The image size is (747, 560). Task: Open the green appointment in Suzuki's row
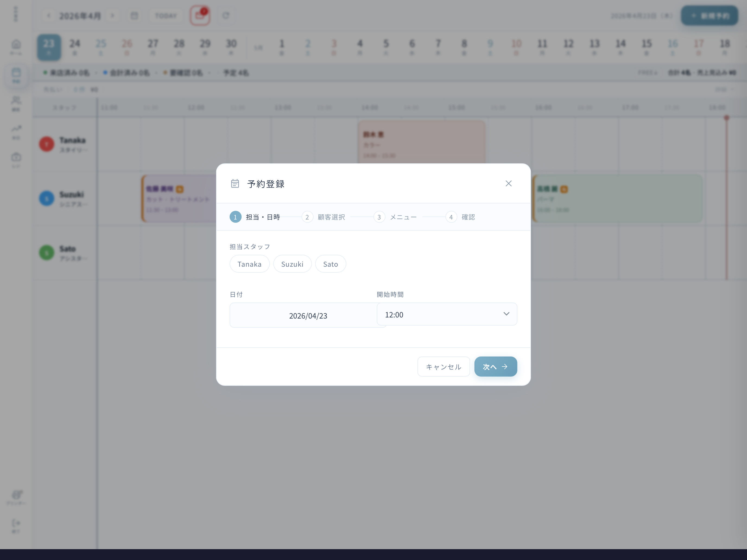(x=618, y=199)
